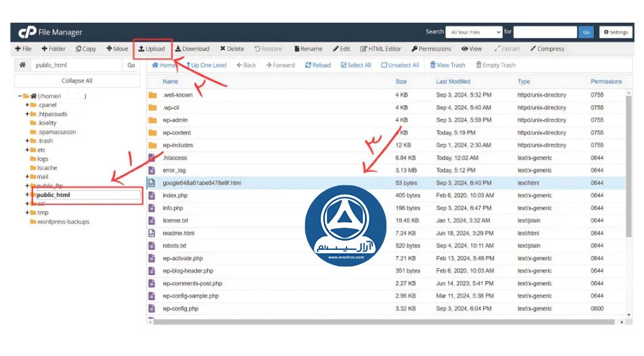This screenshot has height=356, width=644.
Task: Expand the .trash folder node
Action: point(27,141)
